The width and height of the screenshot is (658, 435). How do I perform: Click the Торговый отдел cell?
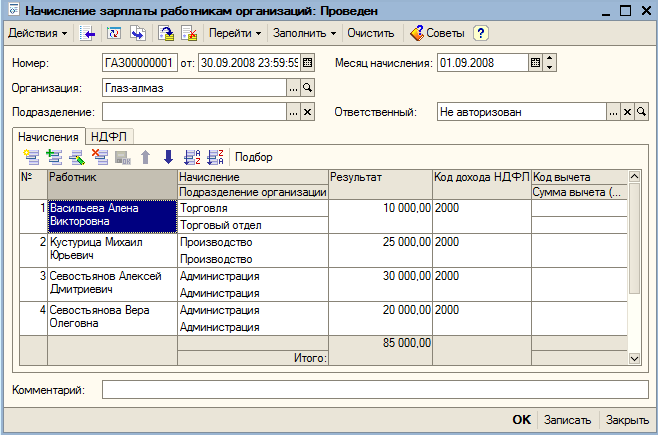253,225
